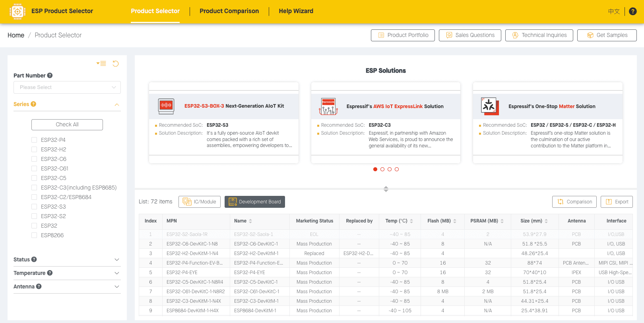Click the Matter solution logo icon
This screenshot has height=323, width=644.
[x=489, y=106]
